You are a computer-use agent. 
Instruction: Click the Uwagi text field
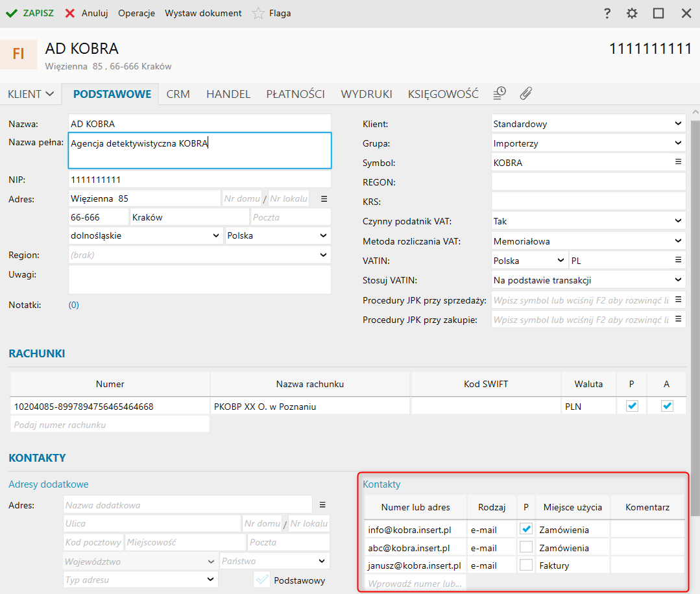199,279
